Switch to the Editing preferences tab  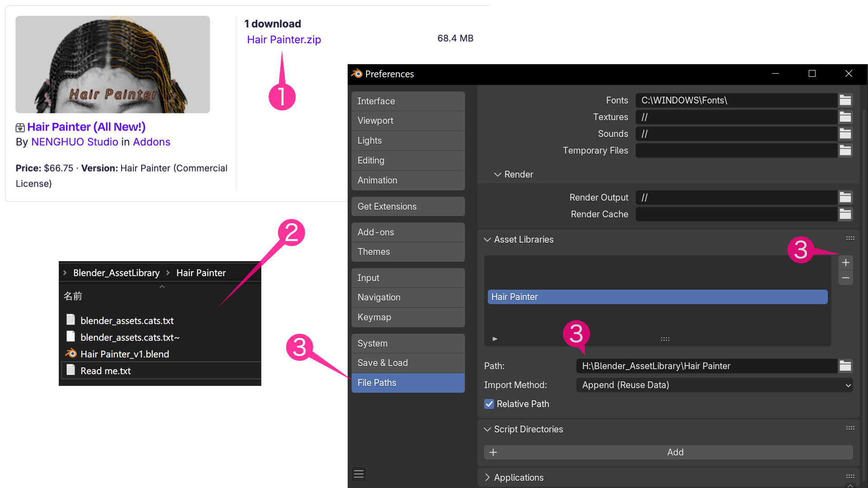[x=408, y=160]
